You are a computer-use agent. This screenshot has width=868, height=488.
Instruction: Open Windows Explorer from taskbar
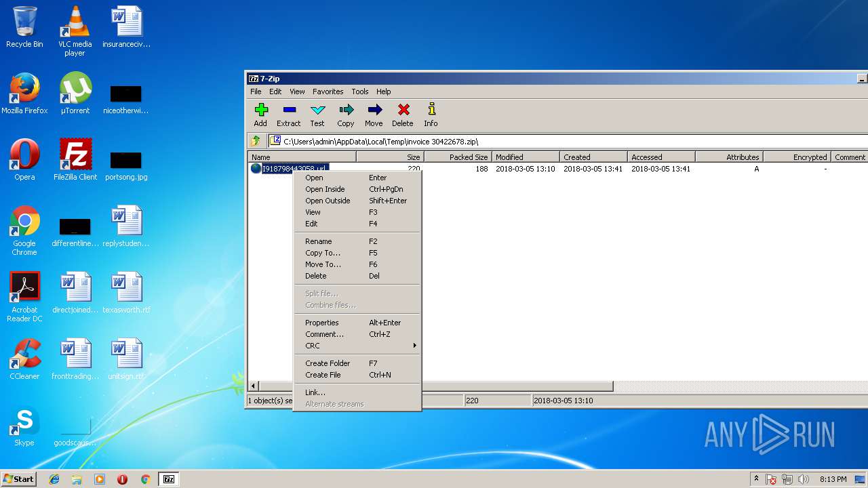pos(77,479)
